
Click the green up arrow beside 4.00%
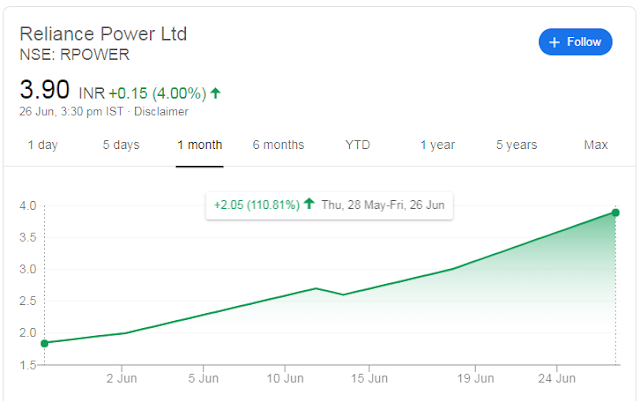216,93
